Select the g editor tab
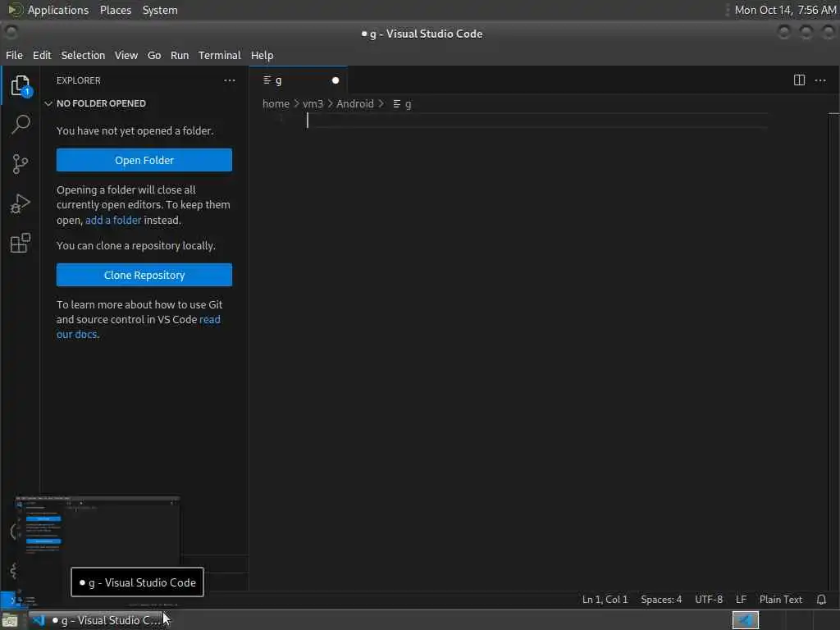This screenshot has width=840, height=630. click(299, 80)
